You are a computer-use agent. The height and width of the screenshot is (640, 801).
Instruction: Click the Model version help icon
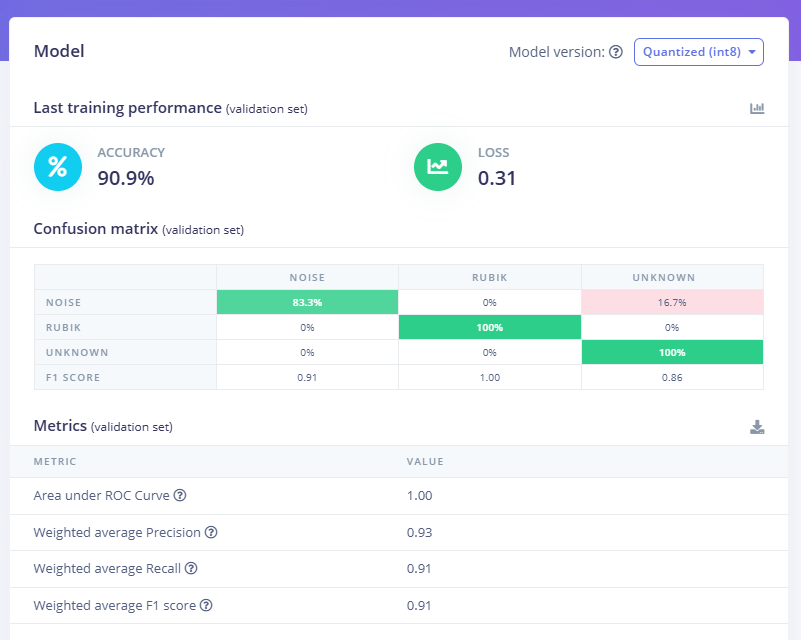pyautogui.click(x=616, y=52)
